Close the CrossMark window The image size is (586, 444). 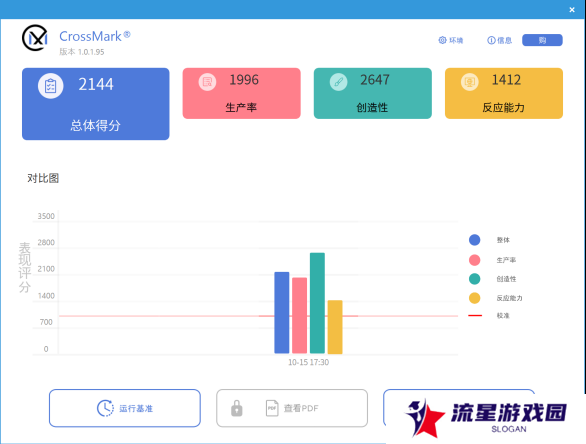pyautogui.click(x=572, y=10)
